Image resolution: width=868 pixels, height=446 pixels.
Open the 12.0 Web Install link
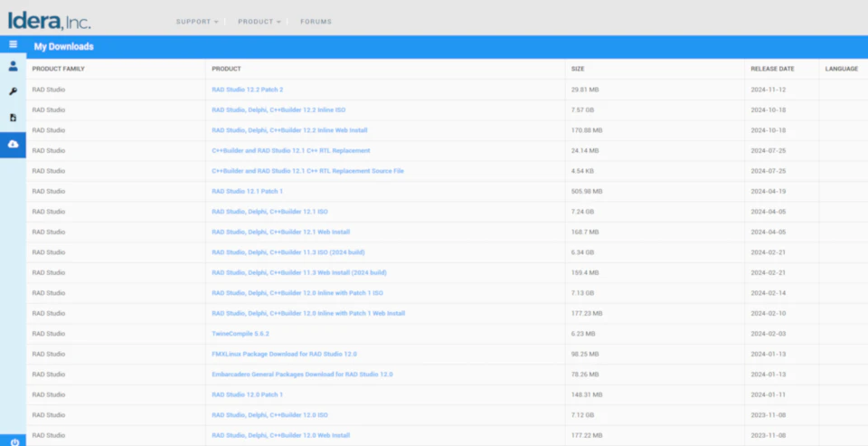pyautogui.click(x=280, y=435)
